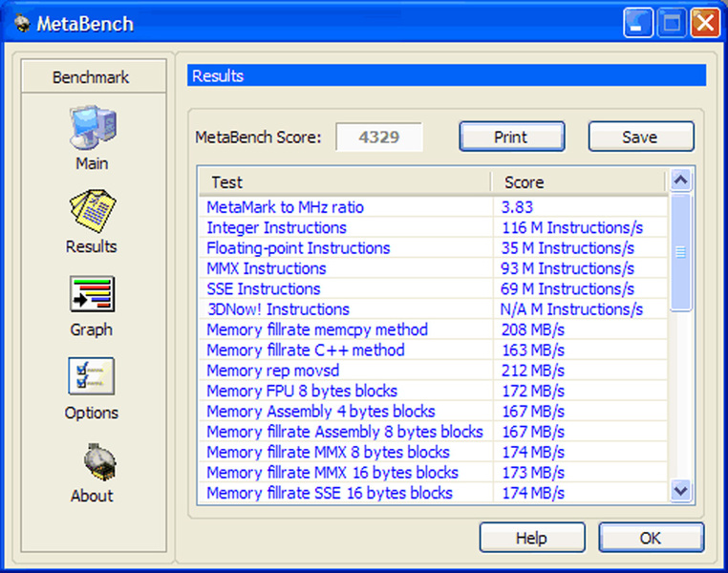Open the Main section computer icon

pyautogui.click(x=94, y=127)
